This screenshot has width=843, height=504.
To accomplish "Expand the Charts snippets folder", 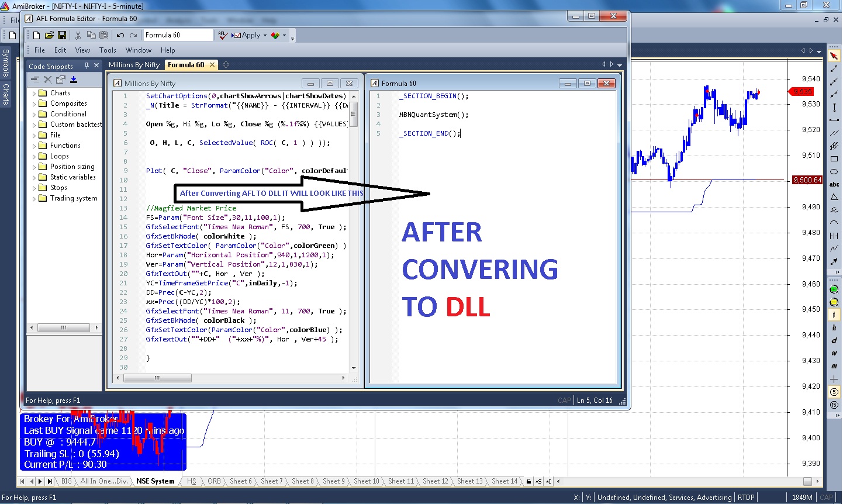I will [x=34, y=93].
